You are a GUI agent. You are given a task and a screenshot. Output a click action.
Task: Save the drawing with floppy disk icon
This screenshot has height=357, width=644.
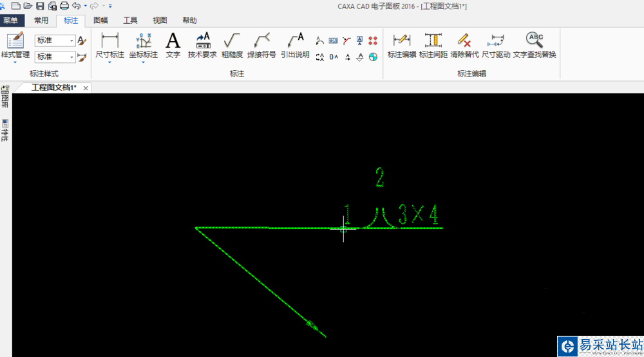40,6
